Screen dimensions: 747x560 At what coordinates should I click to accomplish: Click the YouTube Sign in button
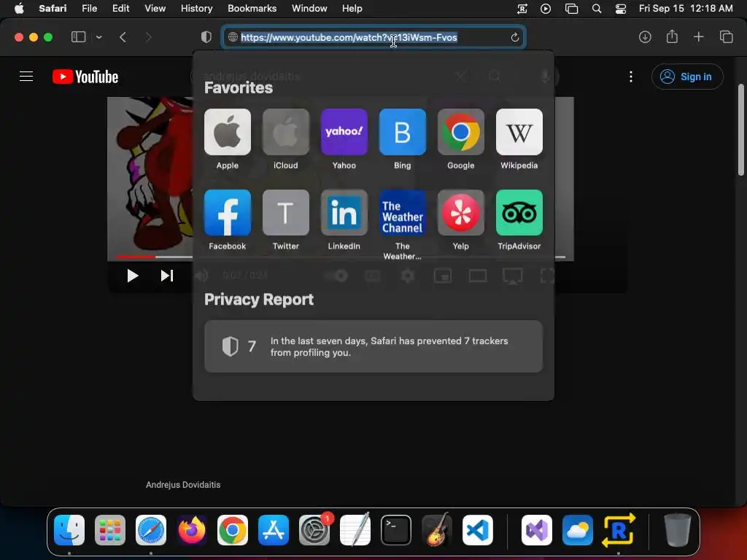point(687,77)
